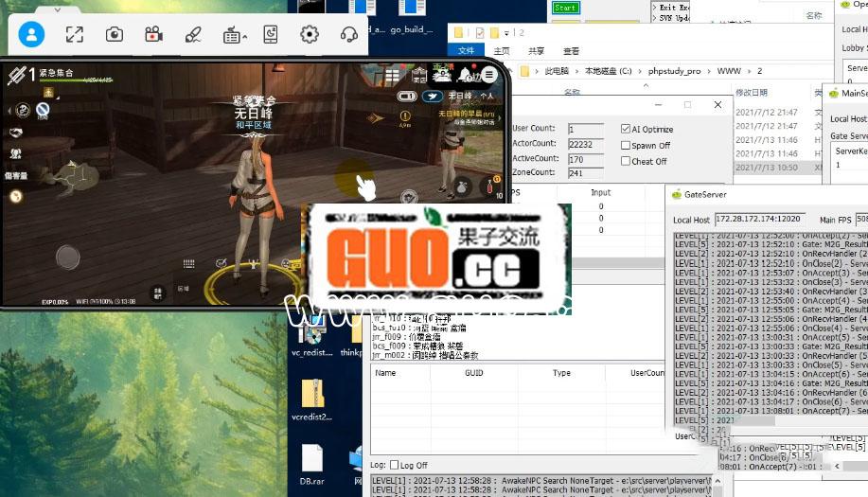Use the red potion slot in game
The width and height of the screenshot is (868, 497).
[x=490, y=186]
